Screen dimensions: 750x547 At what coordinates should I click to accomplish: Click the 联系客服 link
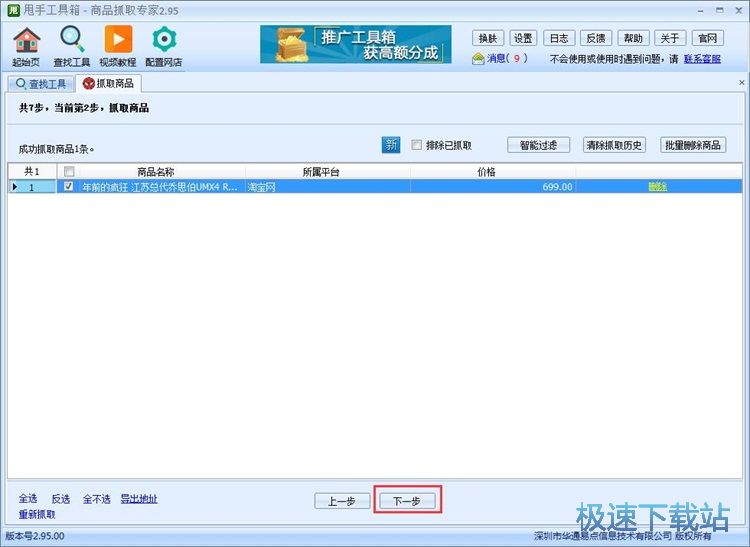(702, 59)
